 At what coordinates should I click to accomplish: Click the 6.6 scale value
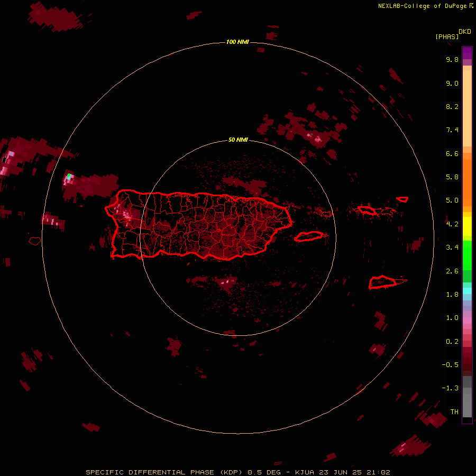(x=452, y=153)
